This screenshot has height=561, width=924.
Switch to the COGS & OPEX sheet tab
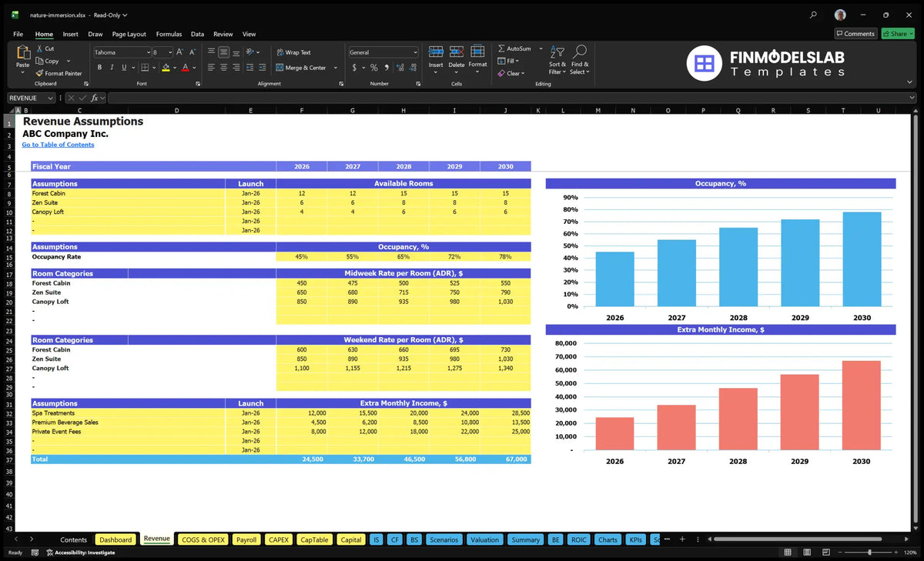[203, 539]
